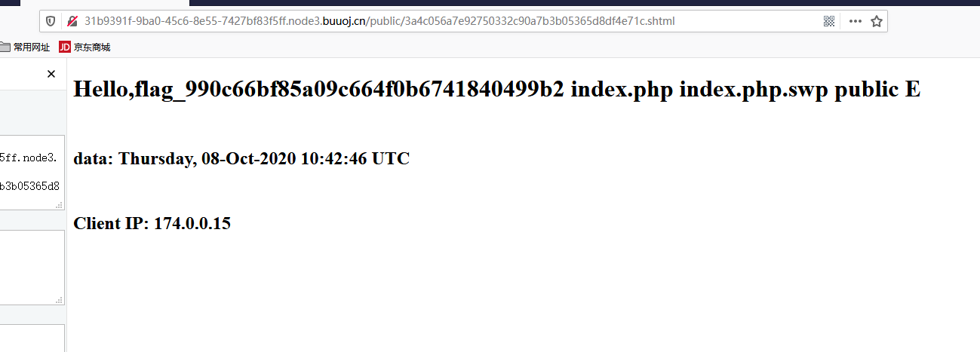This screenshot has width=980, height=352.
Task: Open the 常用网址 bookmarks folder label
Action: [x=32, y=47]
